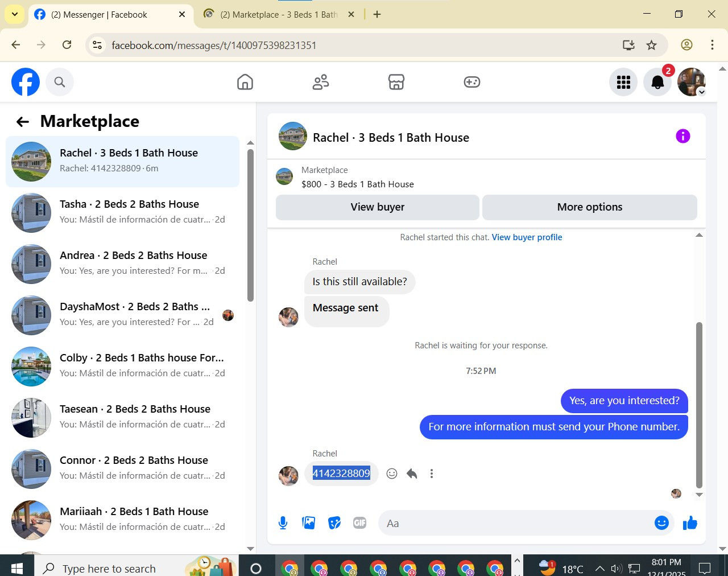
Task: Open Rachel 3 Beds 1 Bath House chat
Action: click(122, 162)
